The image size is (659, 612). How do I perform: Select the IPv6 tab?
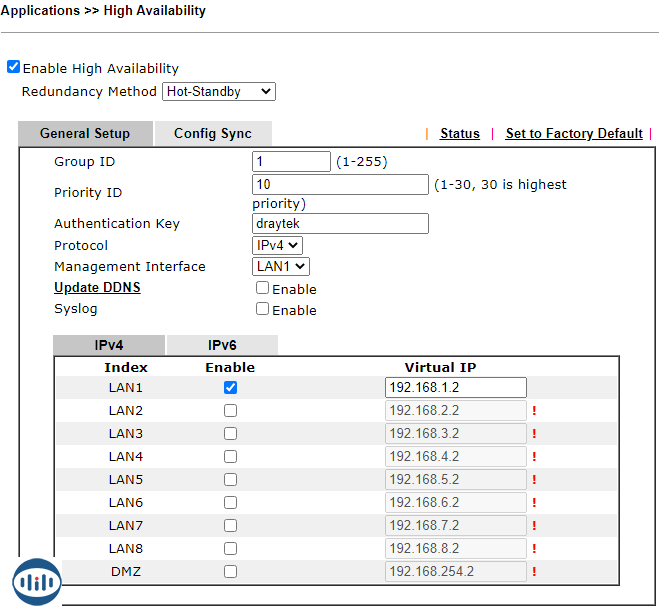pos(222,345)
